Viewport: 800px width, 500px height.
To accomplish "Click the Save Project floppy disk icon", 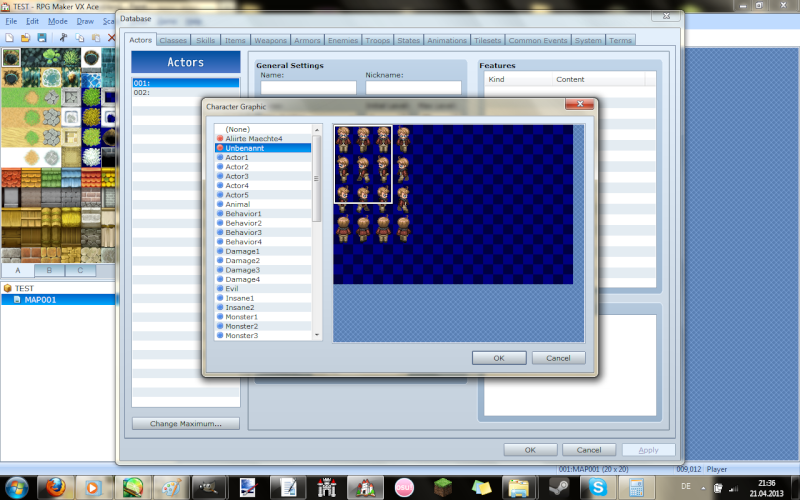I will (42, 38).
